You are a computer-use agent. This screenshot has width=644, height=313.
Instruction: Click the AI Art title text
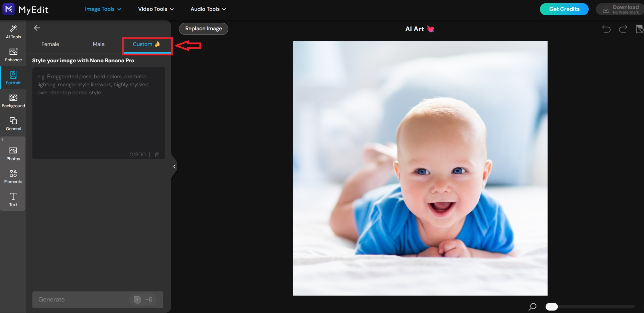[x=415, y=29]
